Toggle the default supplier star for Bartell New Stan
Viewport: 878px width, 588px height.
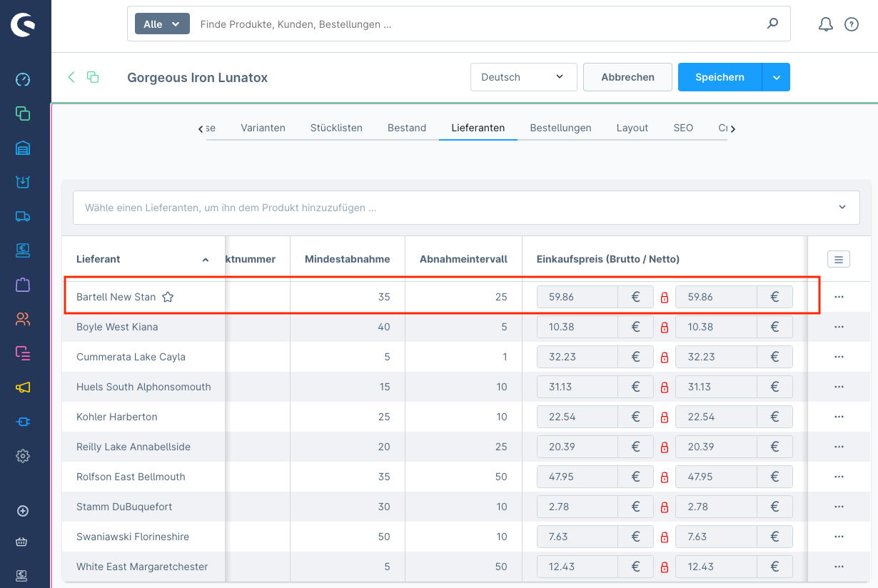pos(168,297)
